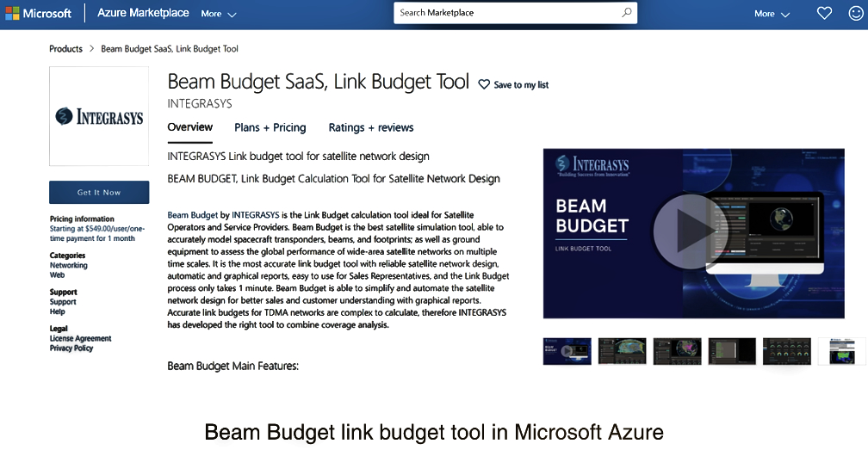
Task: Click the INTEGRASYS logo tile
Action: coord(99,116)
